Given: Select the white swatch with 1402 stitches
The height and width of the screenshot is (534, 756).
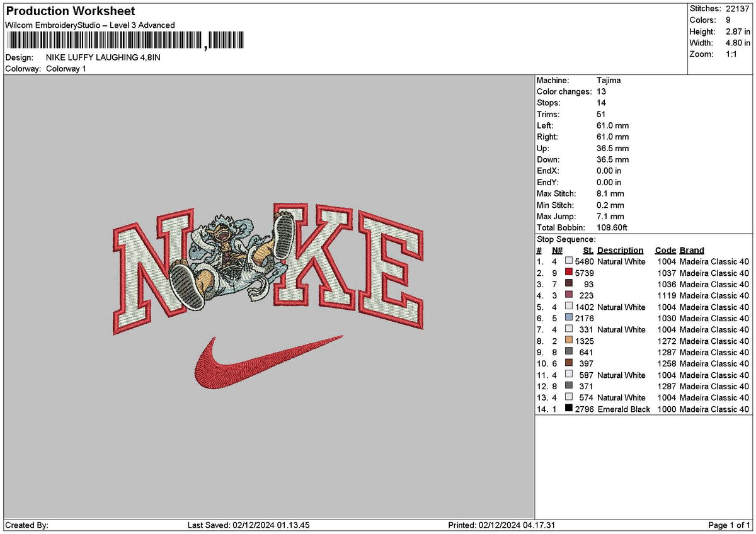Looking at the screenshot, I should tap(569, 307).
